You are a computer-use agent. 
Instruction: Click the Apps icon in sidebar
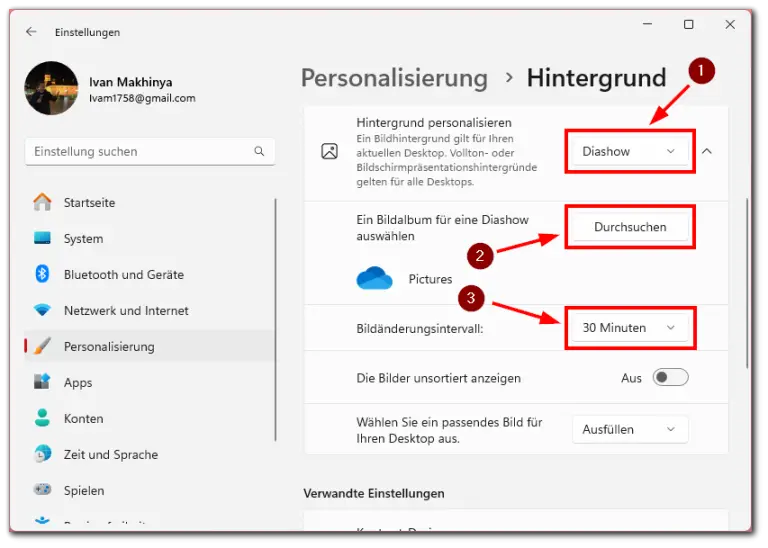pyautogui.click(x=42, y=383)
